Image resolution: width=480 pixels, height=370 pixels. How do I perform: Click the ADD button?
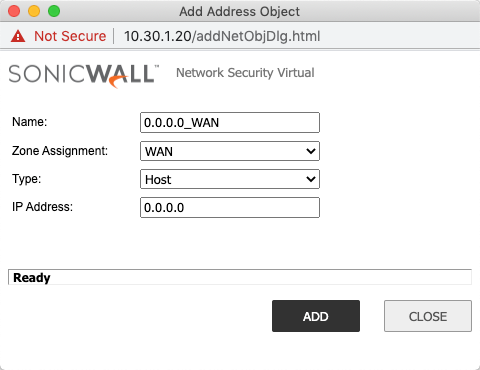coord(316,316)
